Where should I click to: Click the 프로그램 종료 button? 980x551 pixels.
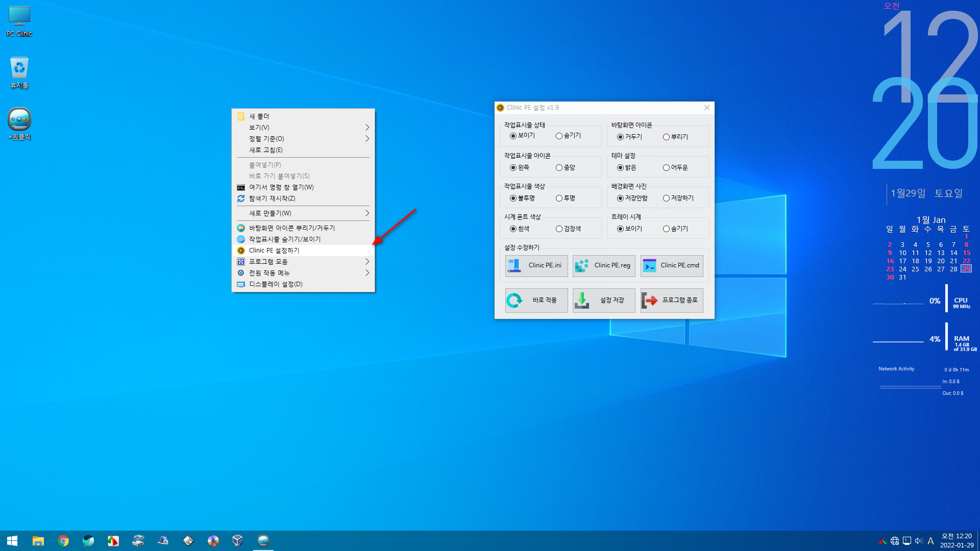672,300
